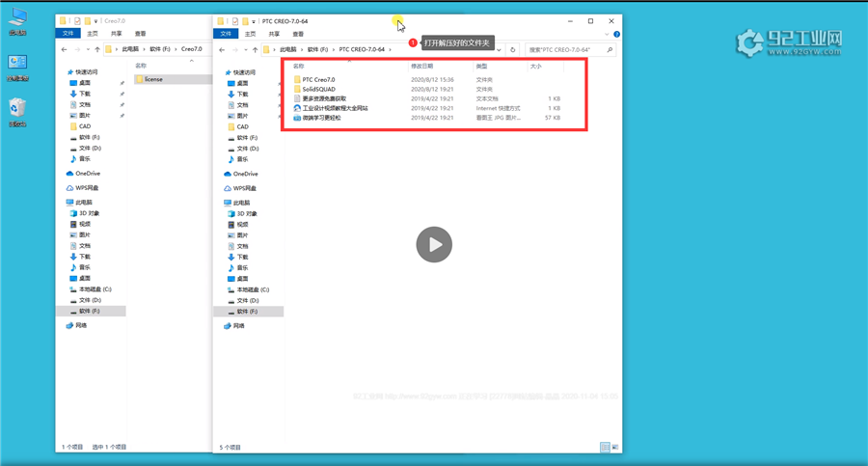Select CAD folder in Creo7.0 window sidebar
Image resolution: width=868 pixels, height=466 pixels.
pos(80,126)
